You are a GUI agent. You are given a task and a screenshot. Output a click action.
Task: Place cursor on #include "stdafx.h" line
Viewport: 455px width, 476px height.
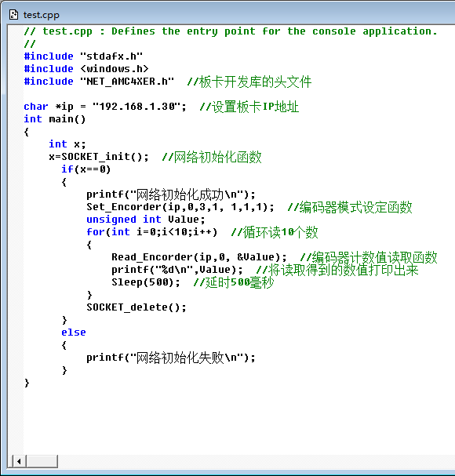click(x=83, y=56)
